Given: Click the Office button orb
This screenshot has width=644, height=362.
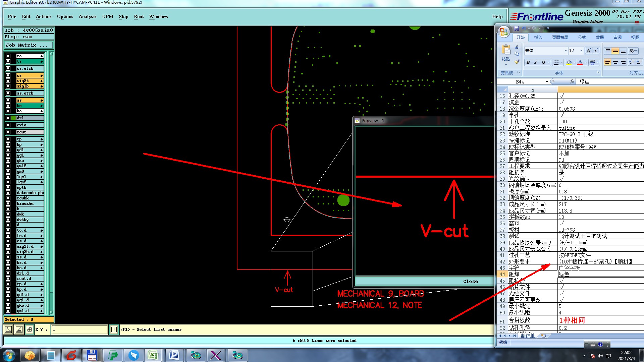Looking at the screenshot, I should point(503,32).
